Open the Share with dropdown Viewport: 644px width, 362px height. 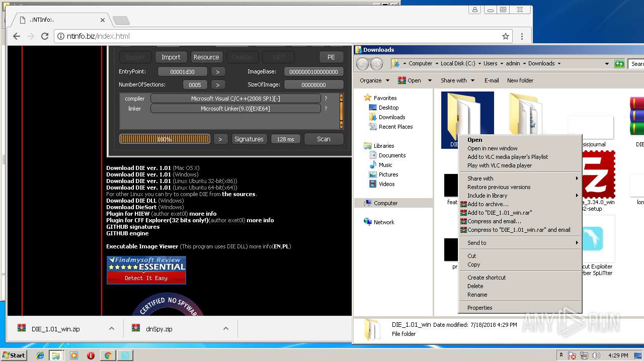pos(457,80)
